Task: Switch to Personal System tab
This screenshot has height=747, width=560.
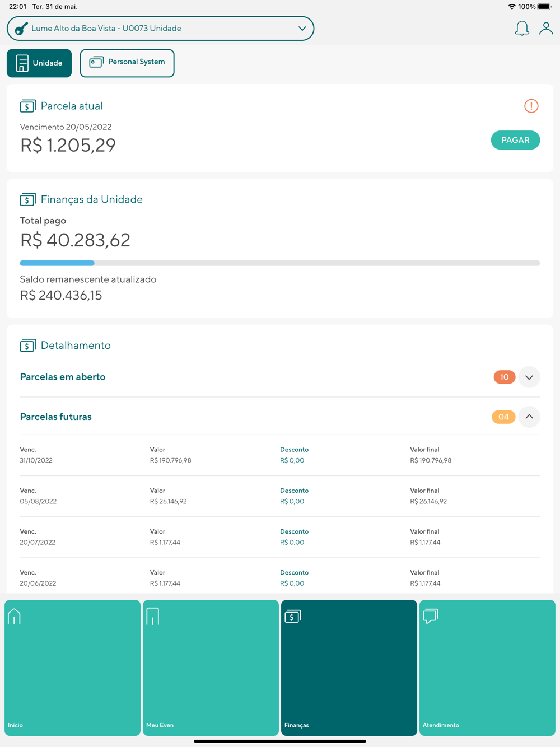Action: 127,63
